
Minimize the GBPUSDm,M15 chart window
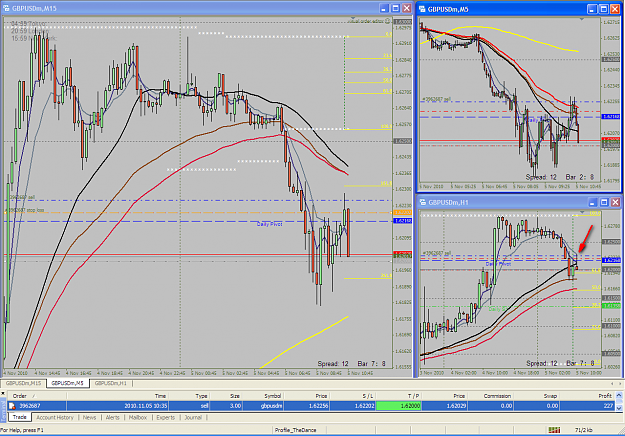(383, 8)
